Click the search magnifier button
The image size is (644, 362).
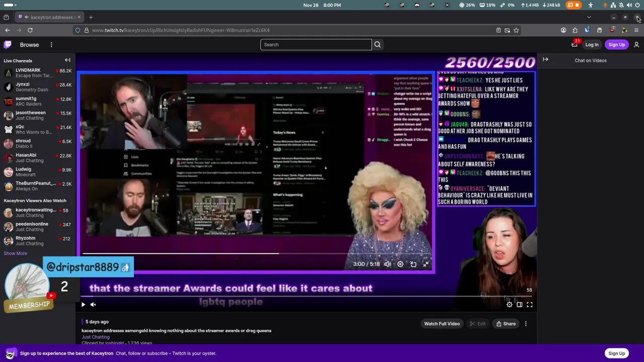377,45
